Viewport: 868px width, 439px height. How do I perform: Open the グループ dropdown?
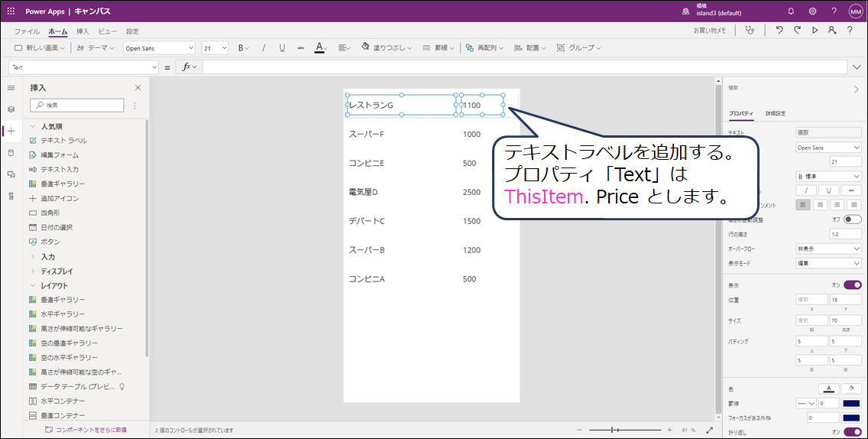point(579,48)
